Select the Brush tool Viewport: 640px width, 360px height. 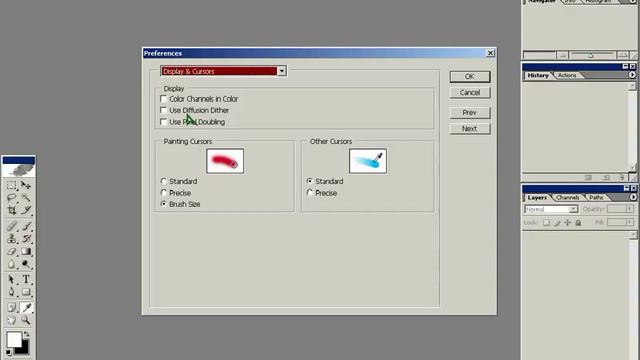(x=26, y=226)
